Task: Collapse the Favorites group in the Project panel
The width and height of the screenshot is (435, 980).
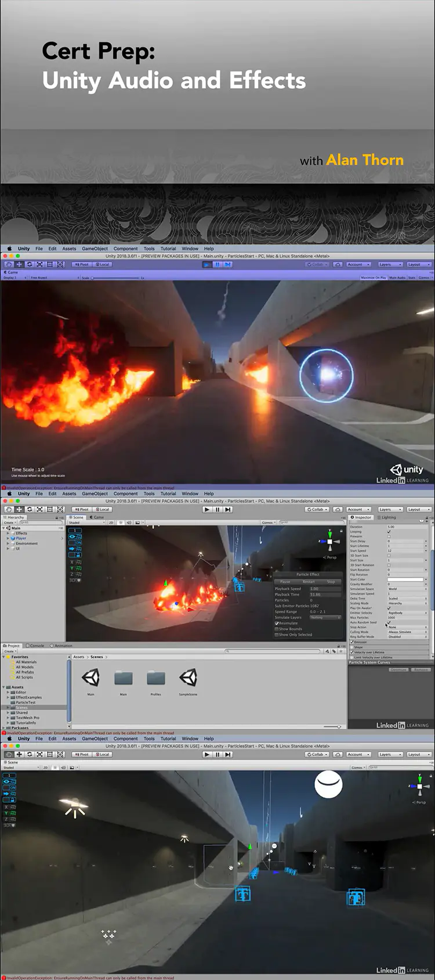Action: pos(5,657)
